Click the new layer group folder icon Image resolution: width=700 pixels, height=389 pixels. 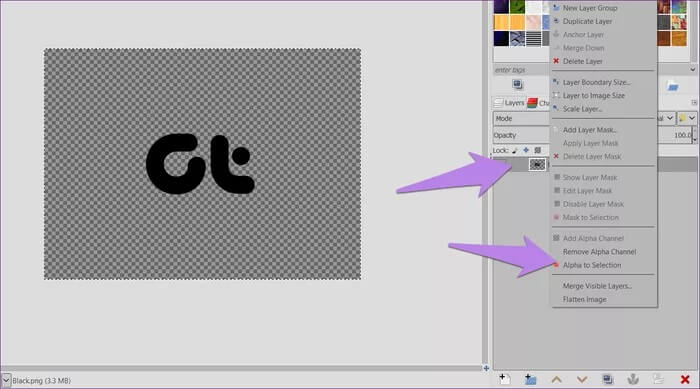tap(530, 379)
